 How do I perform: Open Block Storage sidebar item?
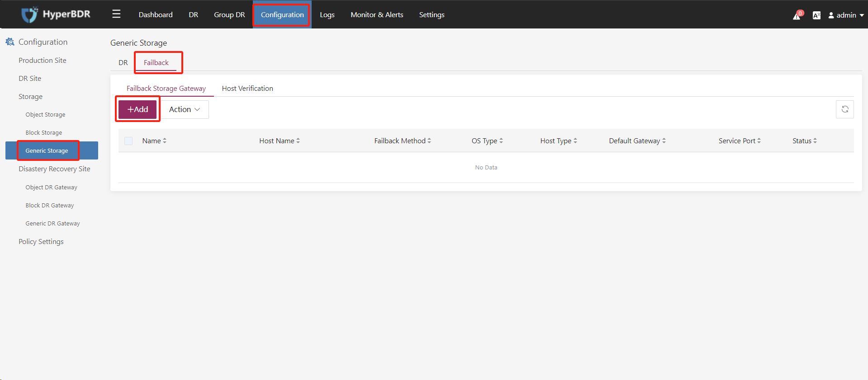tap(44, 133)
